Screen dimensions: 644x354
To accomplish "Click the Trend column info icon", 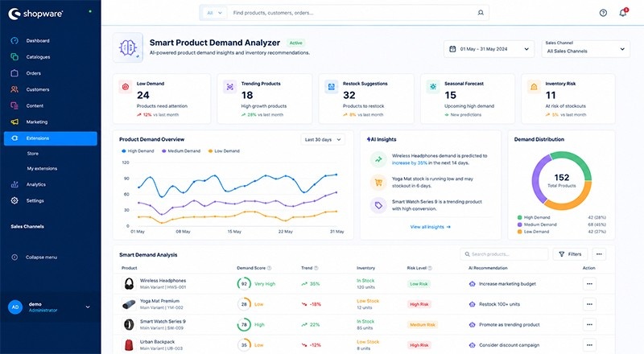I will tap(316, 268).
